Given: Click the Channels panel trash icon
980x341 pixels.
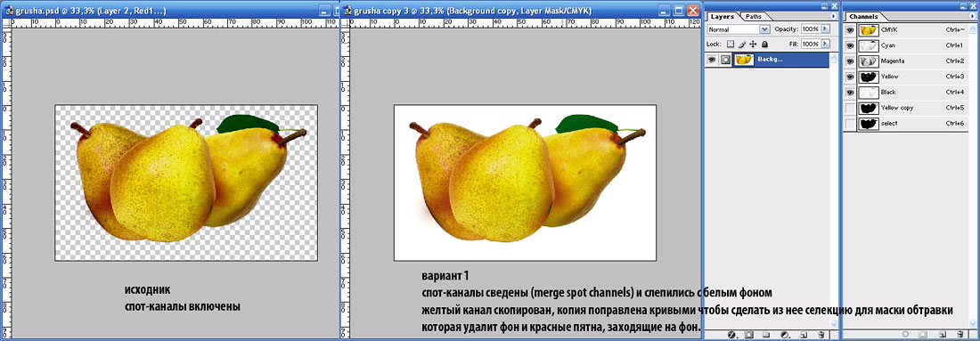Looking at the screenshot, I should click(960, 334).
